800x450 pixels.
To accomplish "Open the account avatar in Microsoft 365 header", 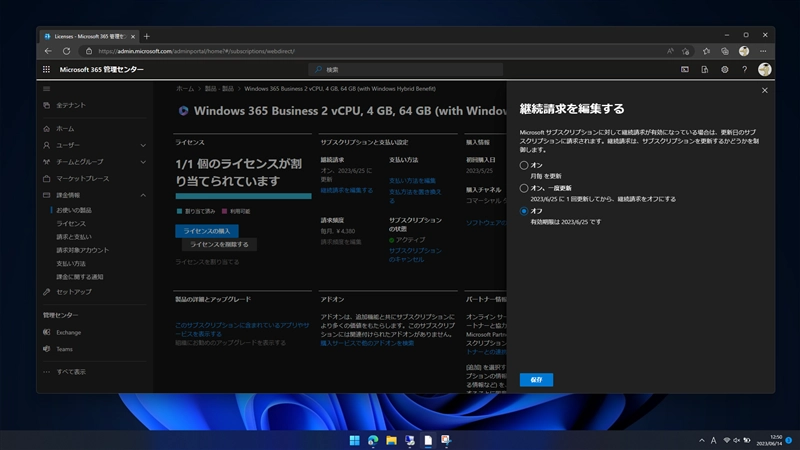I will 764,69.
